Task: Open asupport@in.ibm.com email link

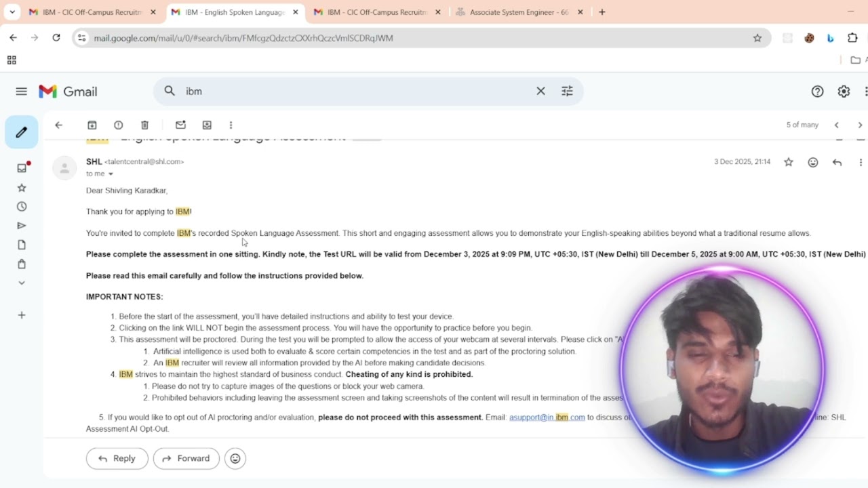Action: pos(547,417)
